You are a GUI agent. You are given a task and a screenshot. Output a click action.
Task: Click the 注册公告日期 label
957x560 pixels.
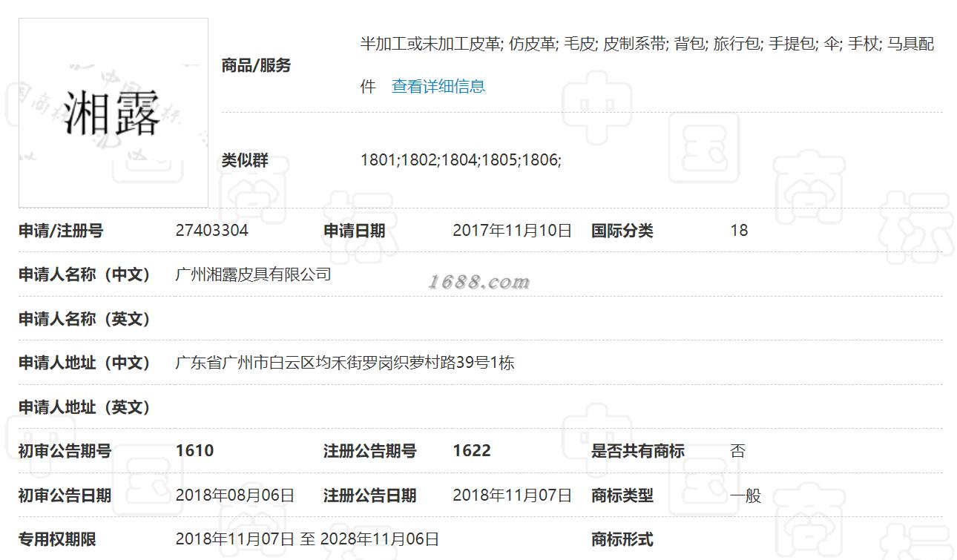(370, 495)
